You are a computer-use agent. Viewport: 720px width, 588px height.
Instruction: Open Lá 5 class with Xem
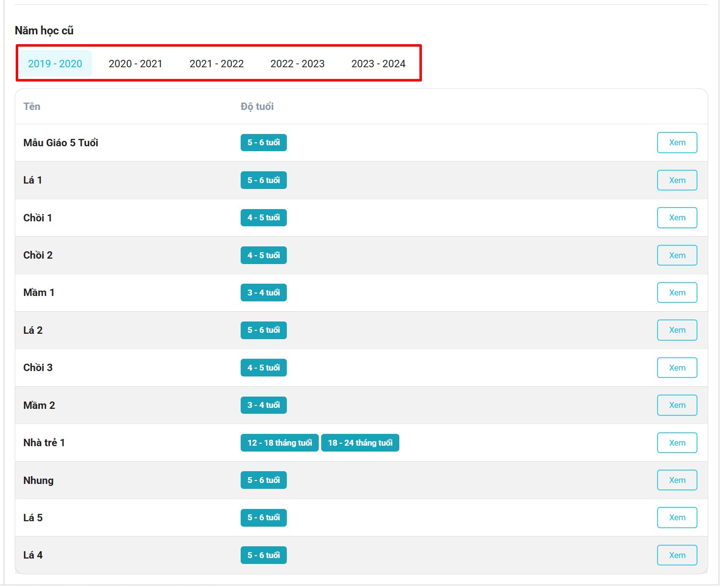pos(677,518)
